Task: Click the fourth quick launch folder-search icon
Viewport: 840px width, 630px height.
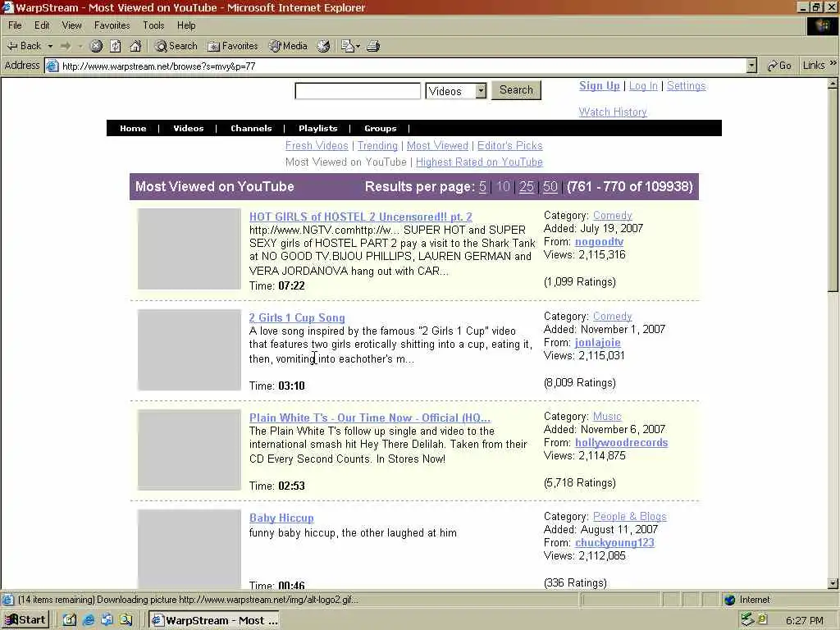Action: click(x=126, y=620)
